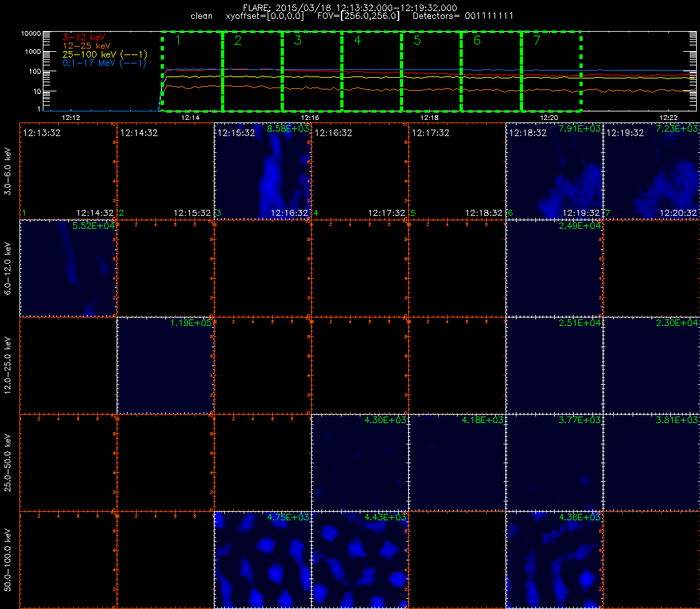The image size is (700, 609).
Task: Click the 12:16:32 start time label in the fourth column
Action: 334,133
